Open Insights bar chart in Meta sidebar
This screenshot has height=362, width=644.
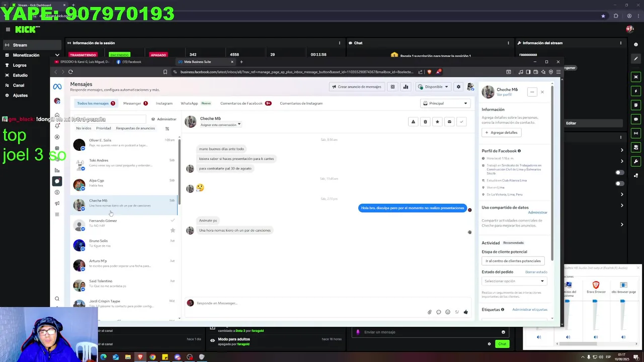(57, 170)
